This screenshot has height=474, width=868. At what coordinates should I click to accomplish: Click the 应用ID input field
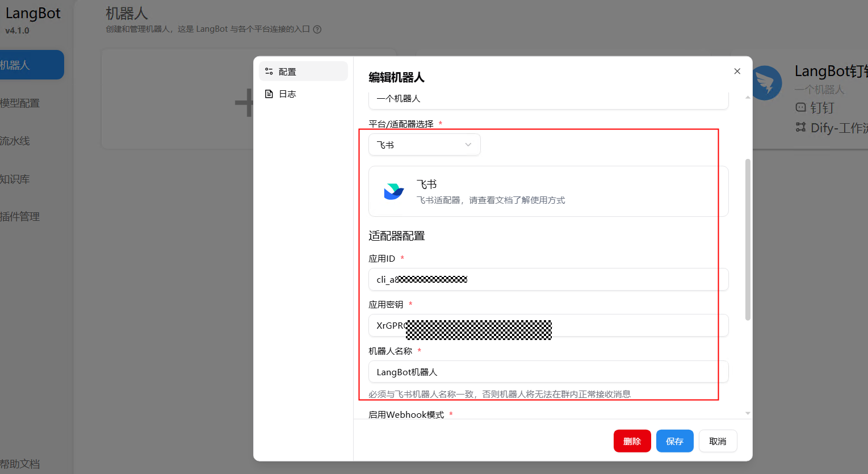click(548, 279)
